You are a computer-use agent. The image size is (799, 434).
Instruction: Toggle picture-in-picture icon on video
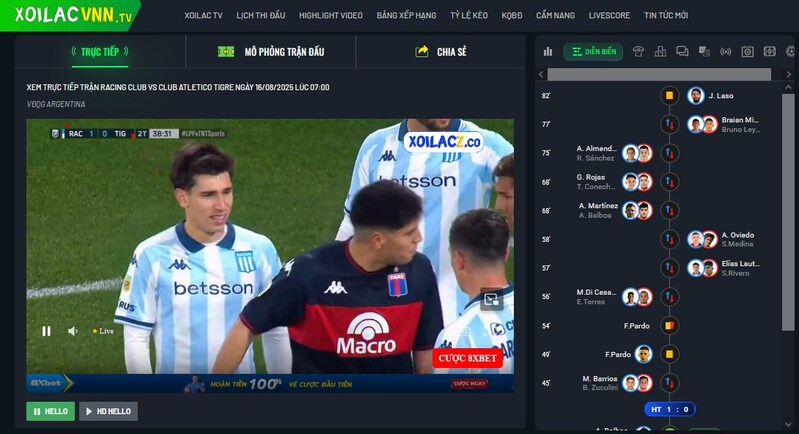tap(492, 300)
